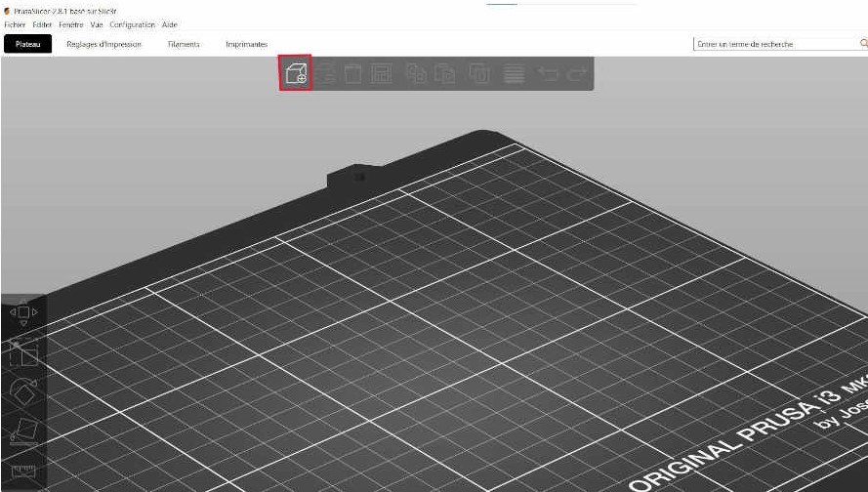Click the search magnifier icon
This screenshot has width=868, height=492.
(x=863, y=43)
